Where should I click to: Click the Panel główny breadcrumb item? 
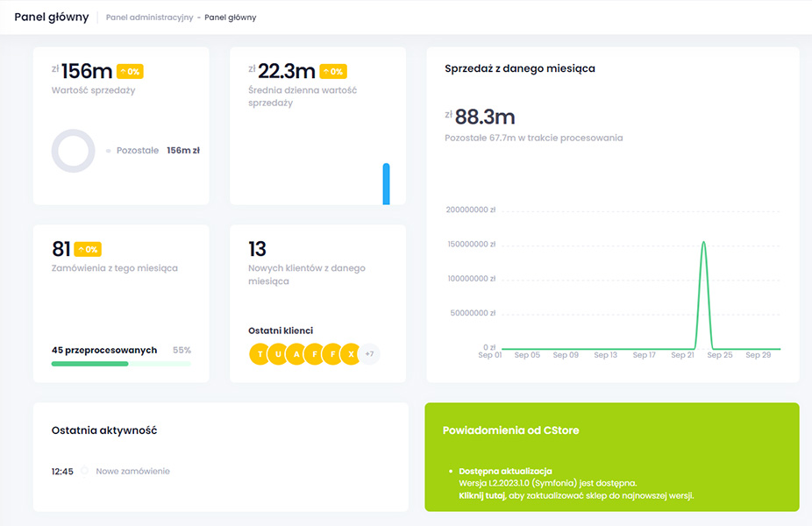(x=231, y=18)
